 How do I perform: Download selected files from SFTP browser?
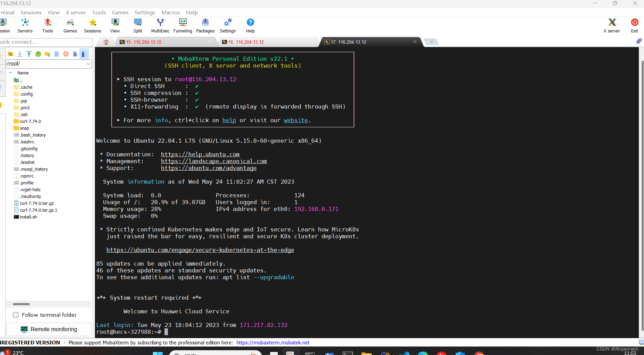(20, 54)
